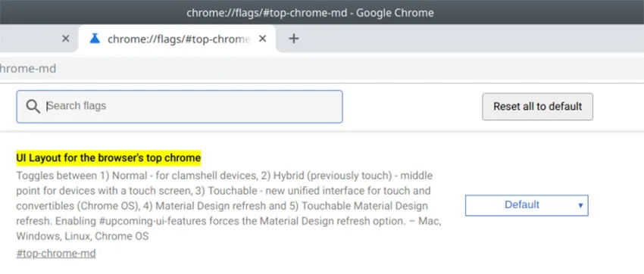
Task: Click the flask icon on the flags tab
Action: click(x=95, y=39)
